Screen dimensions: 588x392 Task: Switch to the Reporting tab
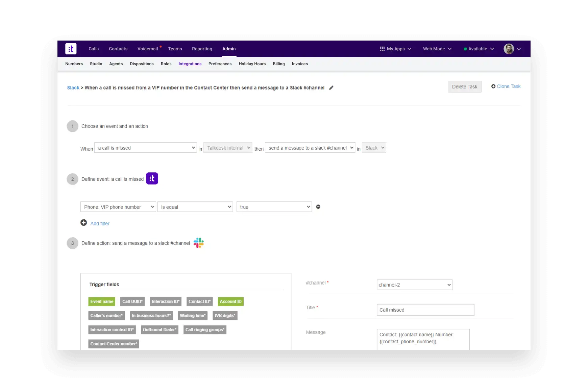(202, 49)
